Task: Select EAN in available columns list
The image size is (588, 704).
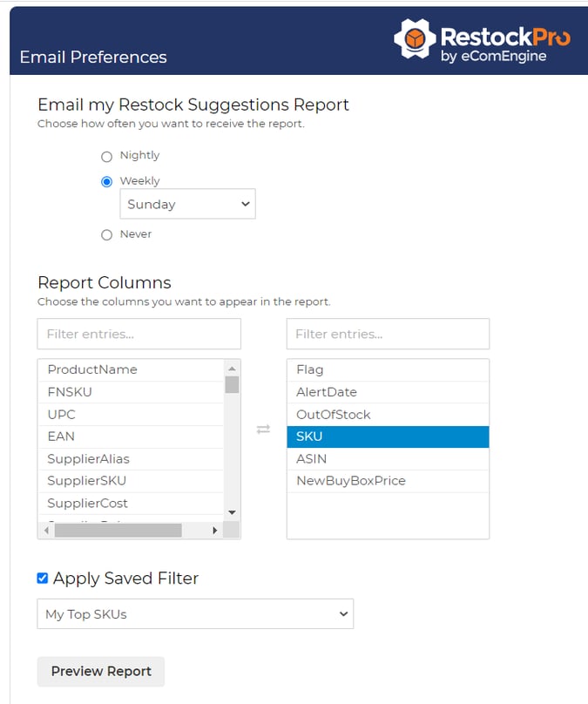Action: click(x=131, y=437)
